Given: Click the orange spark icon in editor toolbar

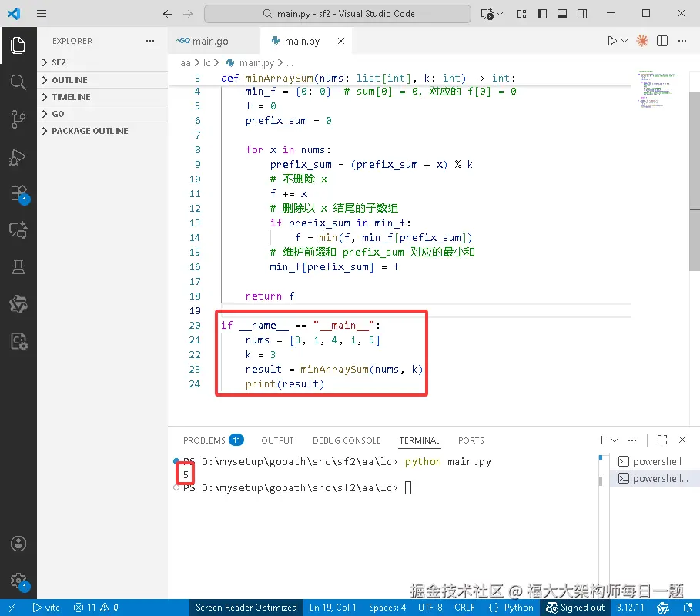Looking at the screenshot, I should [642, 41].
